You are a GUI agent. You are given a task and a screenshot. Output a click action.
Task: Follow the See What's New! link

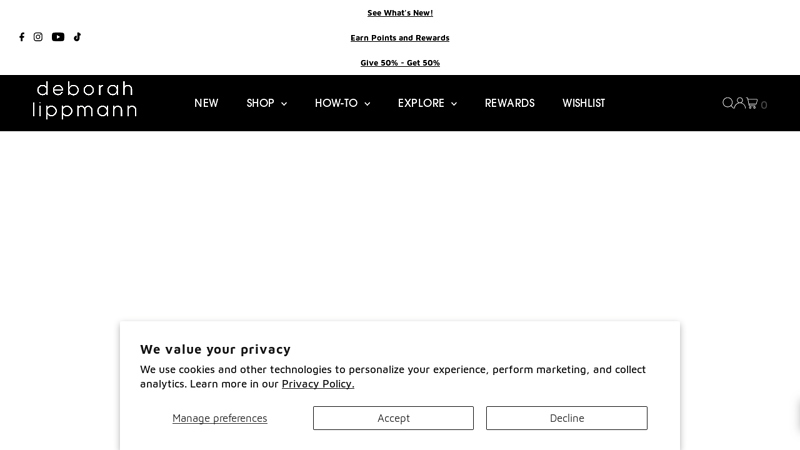(400, 13)
